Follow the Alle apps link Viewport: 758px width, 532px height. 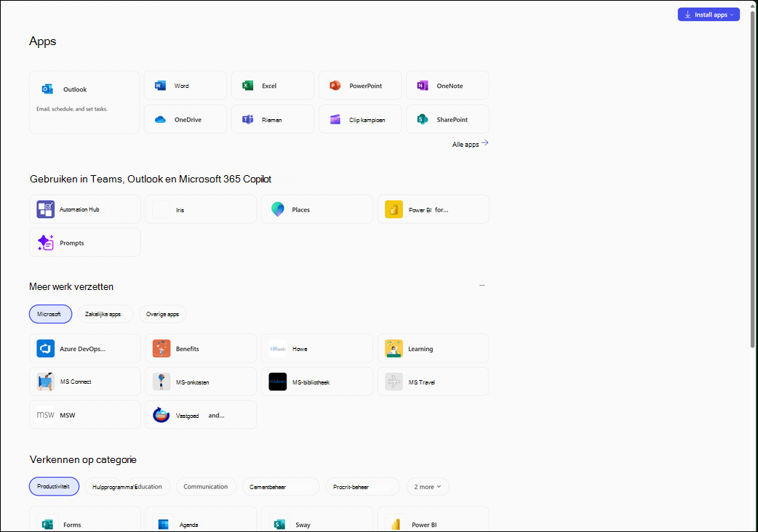pos(466,145)
